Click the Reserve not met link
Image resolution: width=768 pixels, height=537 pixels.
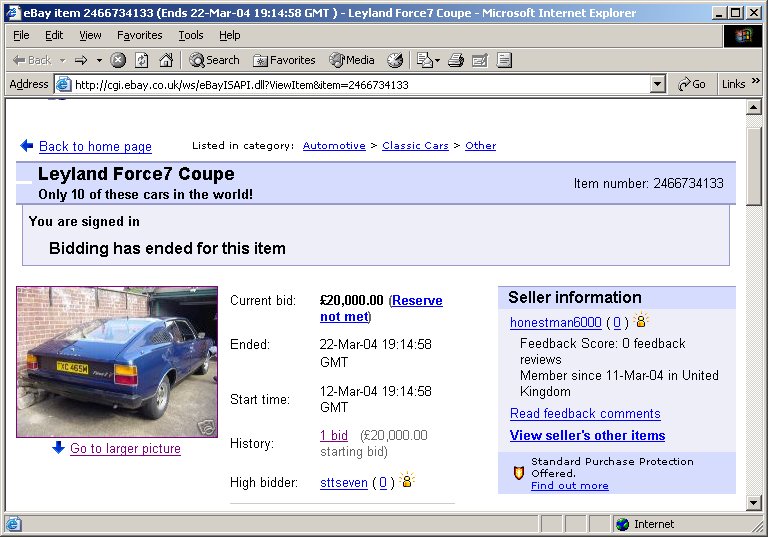point(381,308)
